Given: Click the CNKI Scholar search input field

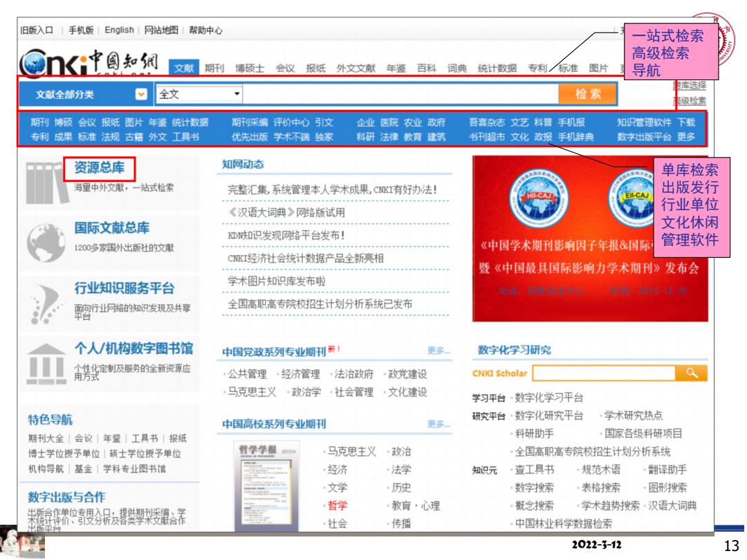Looking at the screenshot, I should tap(604, 373).
